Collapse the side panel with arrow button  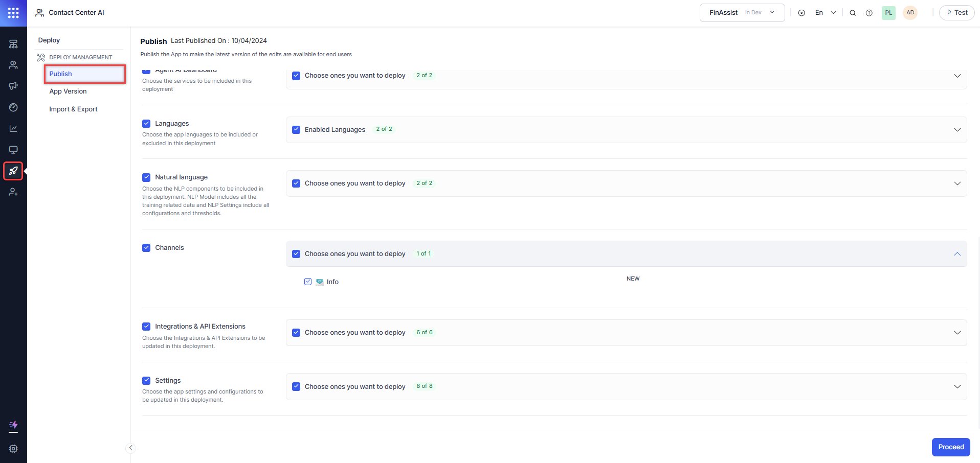[x=130, y=448]
